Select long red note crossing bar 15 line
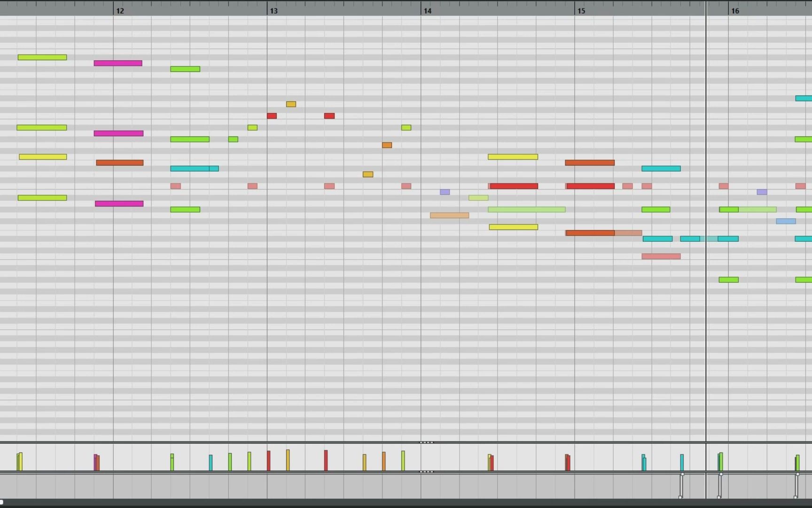Viewport: 812px width, 508px height. [x=590, y=186]
